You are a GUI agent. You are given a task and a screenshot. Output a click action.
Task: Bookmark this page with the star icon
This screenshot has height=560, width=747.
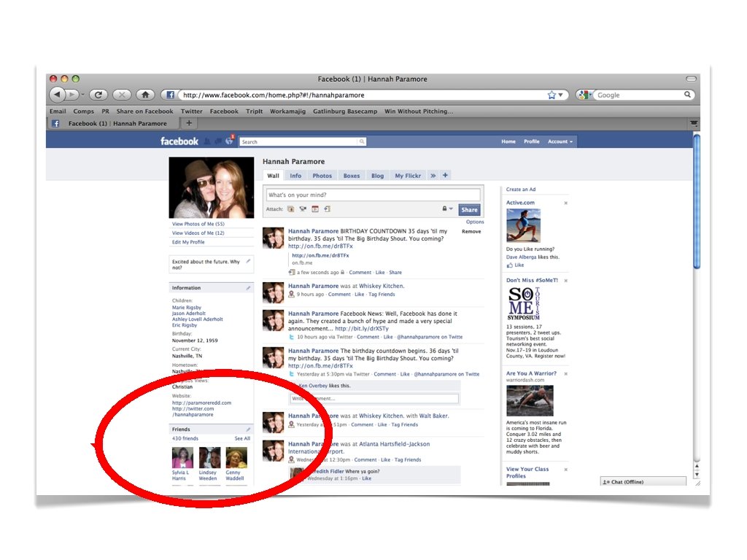(551, 95)
